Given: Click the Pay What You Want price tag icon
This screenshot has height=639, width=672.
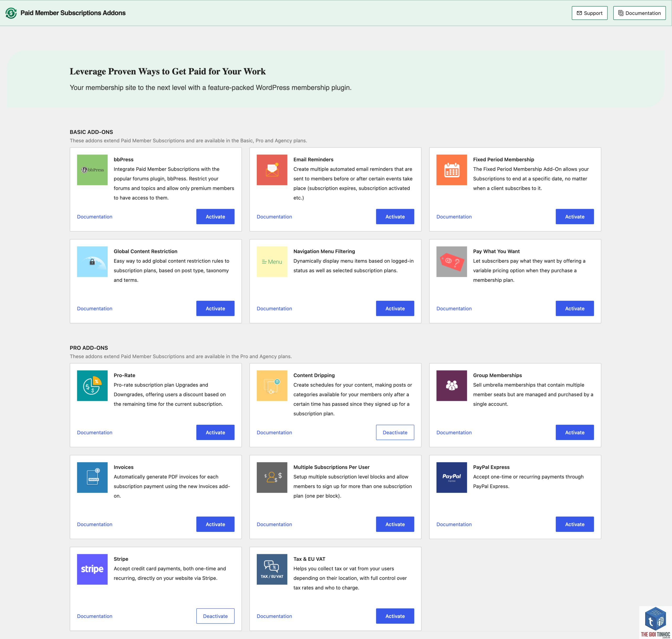Looking at the screenshot, I should pos(451,262).
